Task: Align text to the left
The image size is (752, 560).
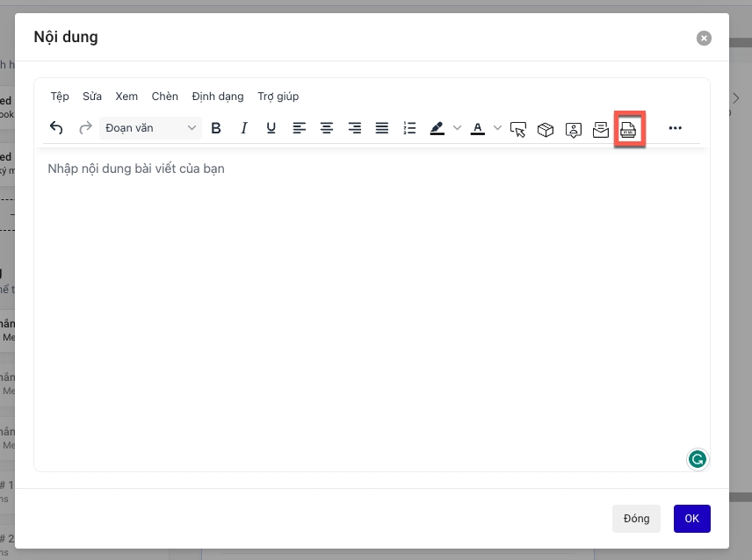Action: pos(300,128)
